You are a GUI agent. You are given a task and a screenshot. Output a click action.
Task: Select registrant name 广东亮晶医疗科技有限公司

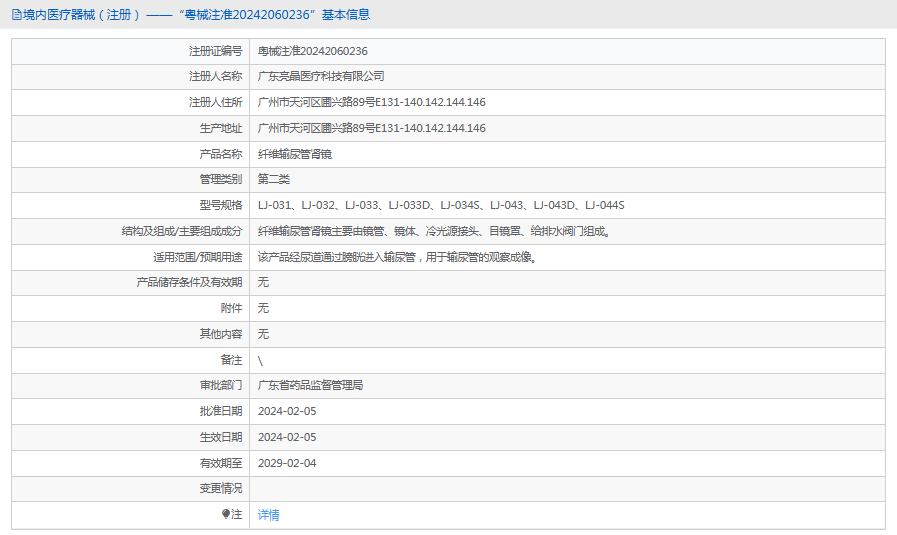click(x=321, y=76)
